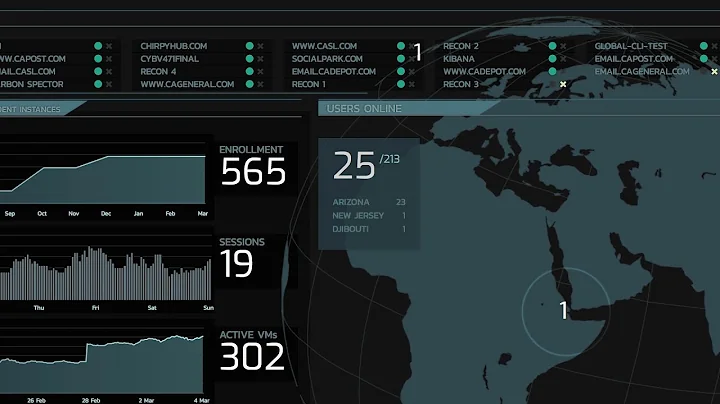Click the green status dot for RECON 1
The width and height of the screenshot is (720, 404).
coord(401,84)
